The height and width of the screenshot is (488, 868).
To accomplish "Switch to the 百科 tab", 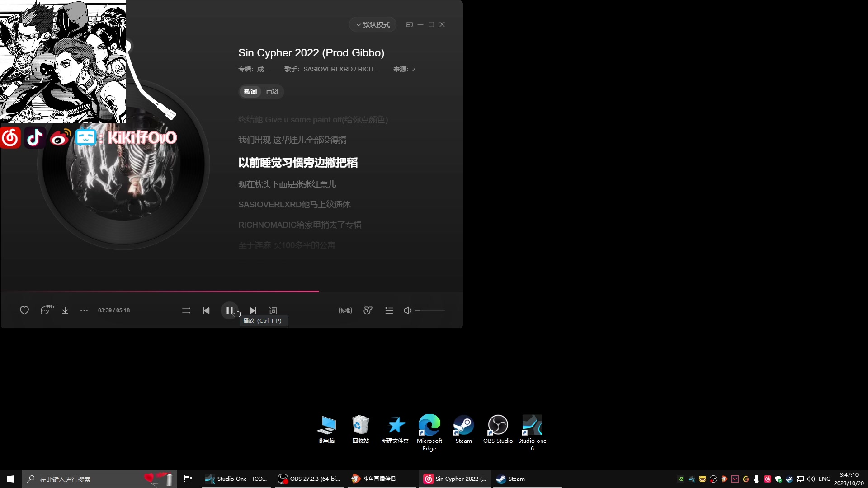I will point(272,92).
